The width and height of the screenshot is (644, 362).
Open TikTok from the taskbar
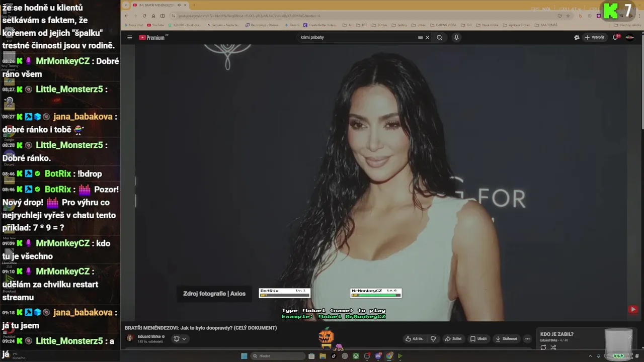(334, 356)
